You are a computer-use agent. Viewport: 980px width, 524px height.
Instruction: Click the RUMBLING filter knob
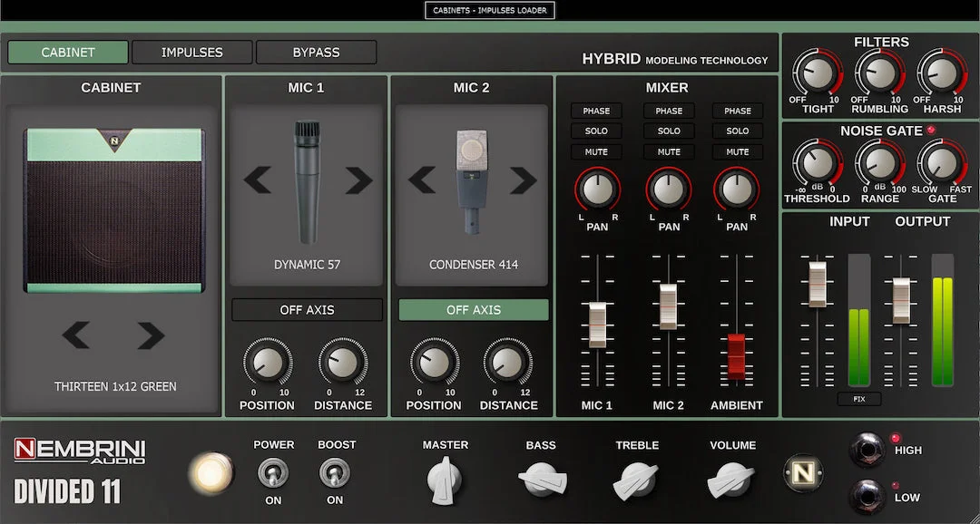click(x=880, y=73)
